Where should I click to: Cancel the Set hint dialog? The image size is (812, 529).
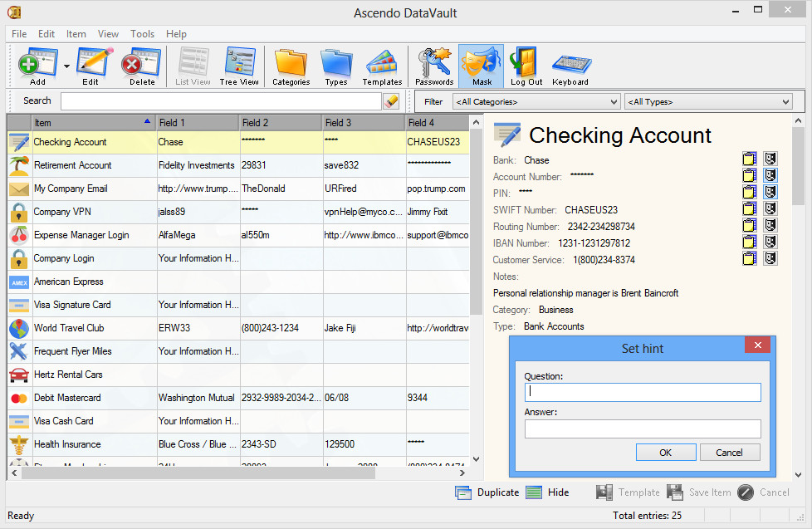[730, 453]
